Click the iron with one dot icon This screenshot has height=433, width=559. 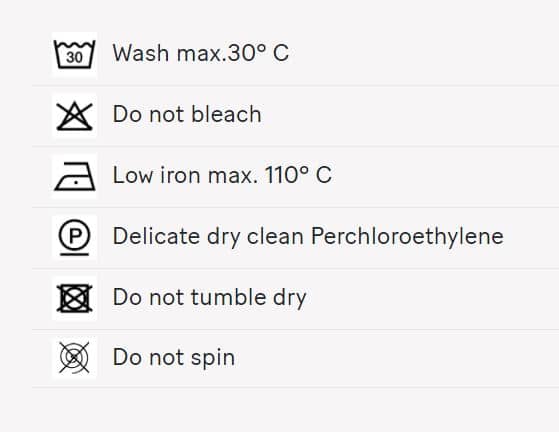pyautogui.click(x=75, y=176)
